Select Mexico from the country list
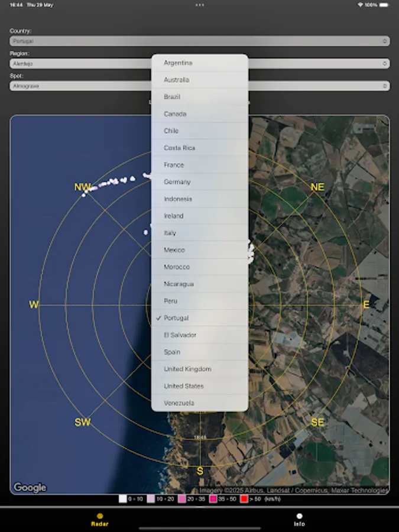 [200, 249]
